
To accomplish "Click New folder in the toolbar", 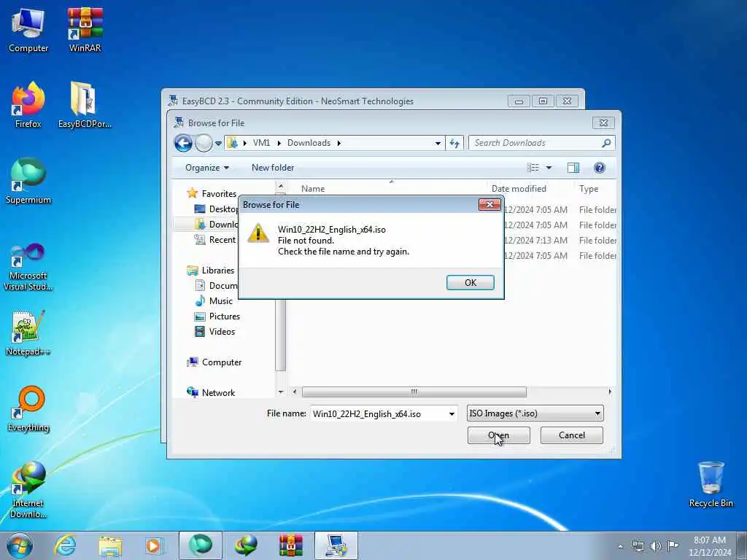I will (273, 168).
